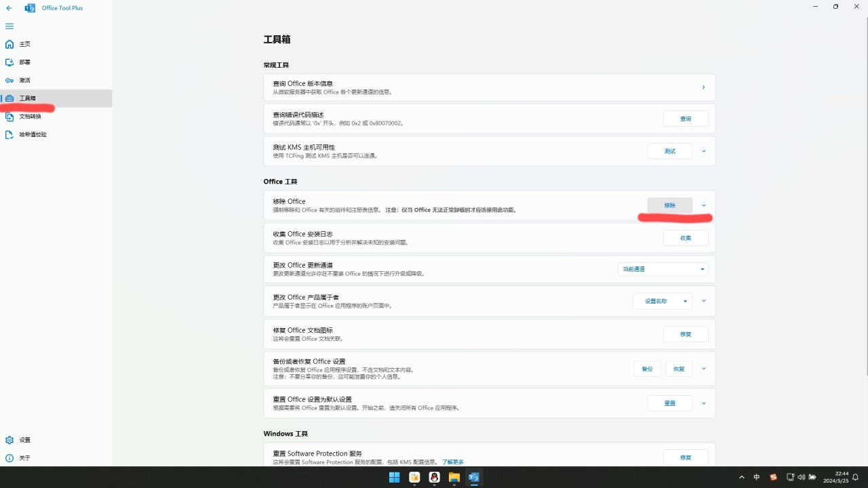Click 设置名称 for the product owner
This screenshot has height=488, width=868.
click(655, 301)
